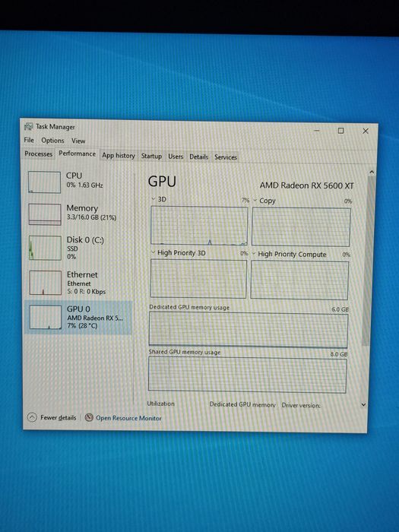Click the Resource Monitor icon
The image size is (399, 532).
(89, 417)
